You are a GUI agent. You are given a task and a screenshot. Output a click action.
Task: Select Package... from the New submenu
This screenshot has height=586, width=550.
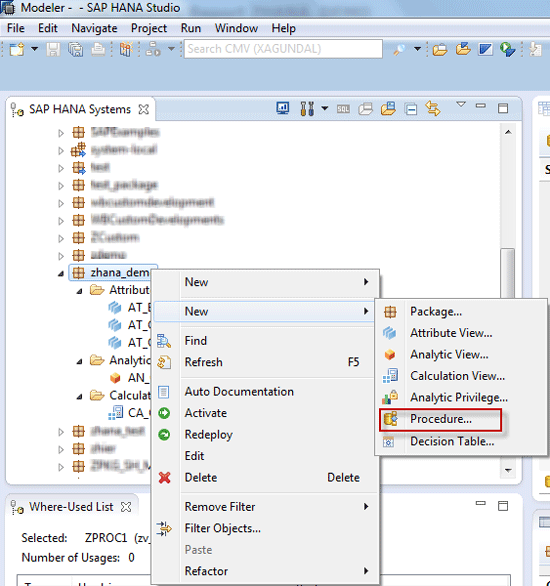(x=460, y=312)
